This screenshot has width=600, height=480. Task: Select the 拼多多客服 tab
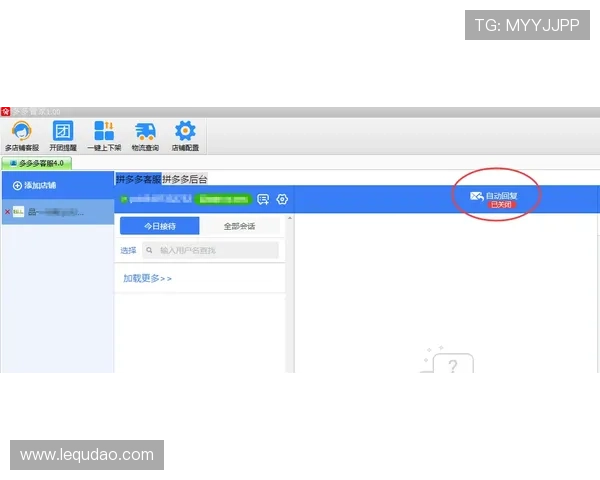point(138,179)
